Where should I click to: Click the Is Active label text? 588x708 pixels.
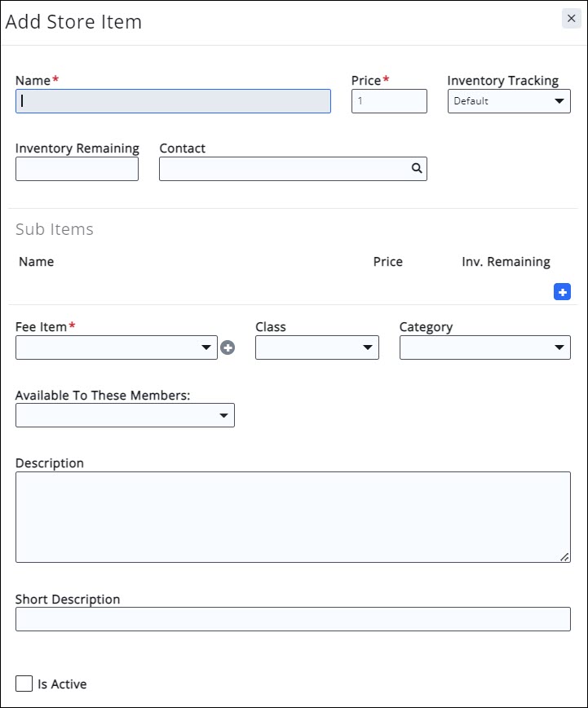62,684
